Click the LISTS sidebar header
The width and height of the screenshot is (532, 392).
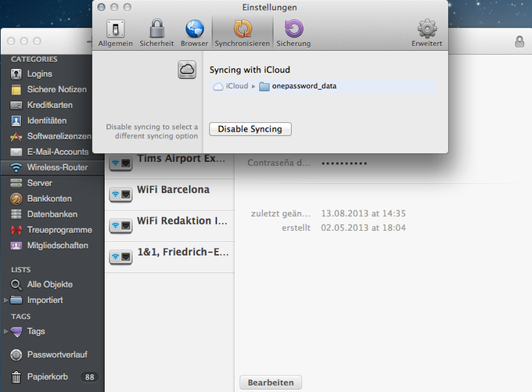click(x=20, y=270)
